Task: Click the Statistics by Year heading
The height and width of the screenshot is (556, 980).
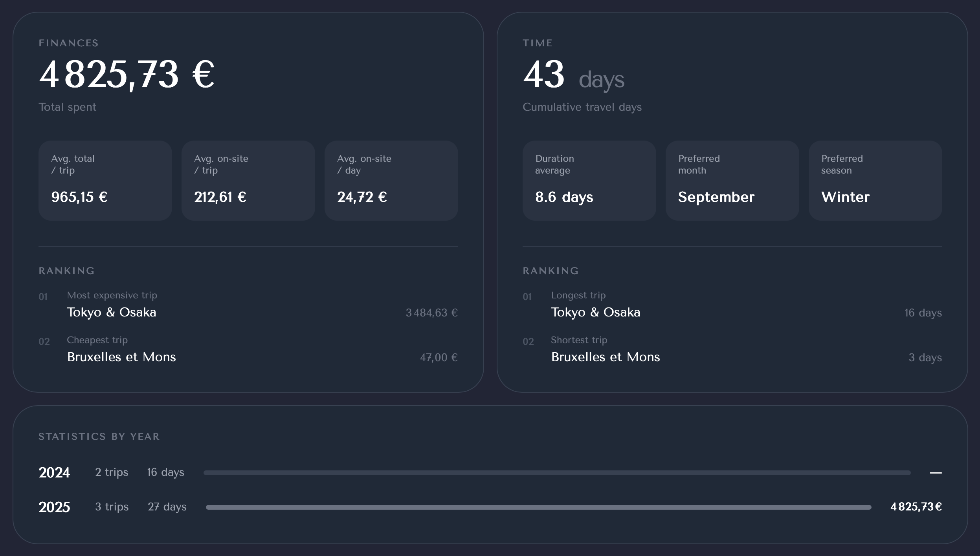Action: point(99,437)
